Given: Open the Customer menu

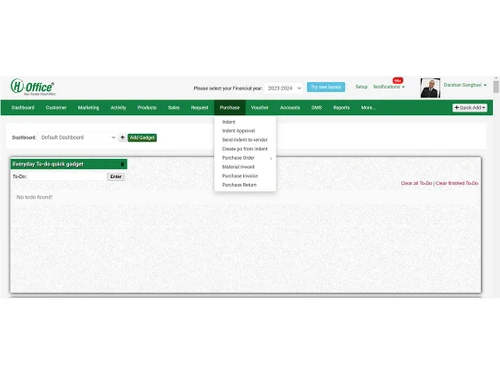Looking at the screenshot, I should tap(56, 108).
